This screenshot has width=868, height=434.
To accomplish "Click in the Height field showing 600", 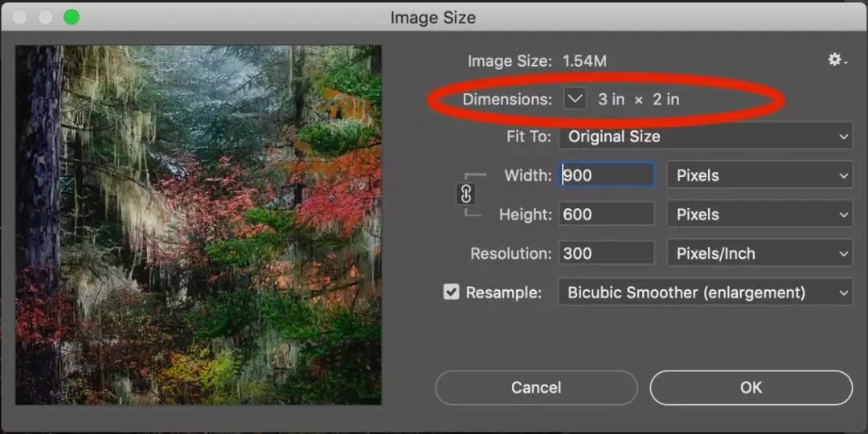I will point(607,215).
